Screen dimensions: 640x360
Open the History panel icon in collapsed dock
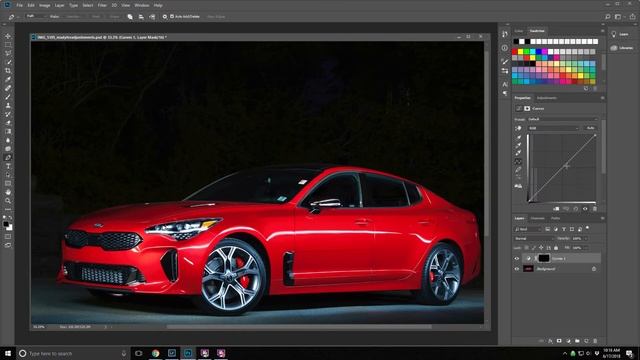tap(505, 34)
